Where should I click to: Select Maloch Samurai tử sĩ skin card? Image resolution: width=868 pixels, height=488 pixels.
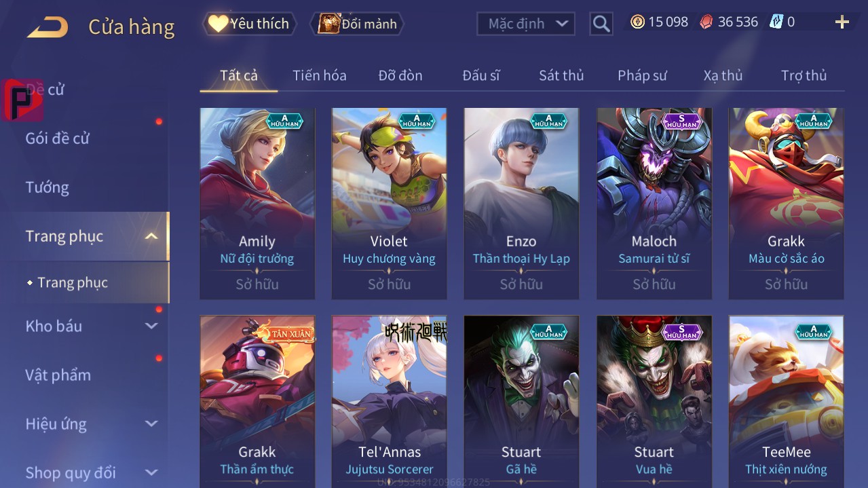(x=654, y=204)
